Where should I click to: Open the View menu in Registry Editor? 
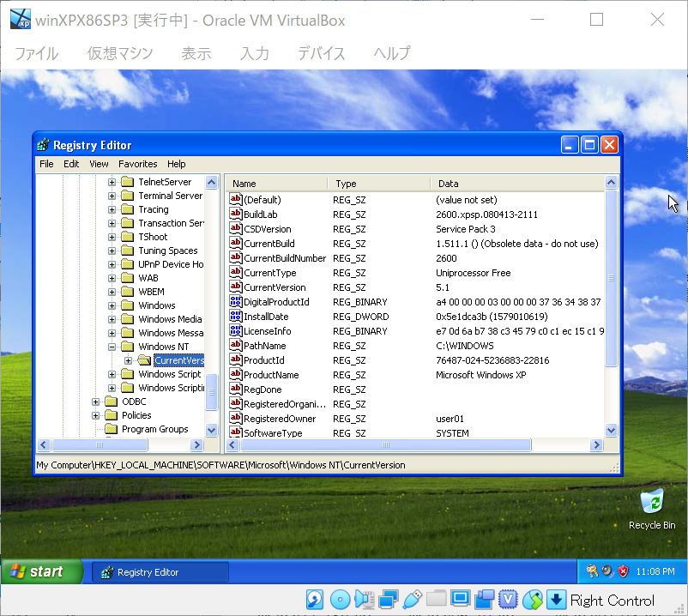[x=99, y=164]
